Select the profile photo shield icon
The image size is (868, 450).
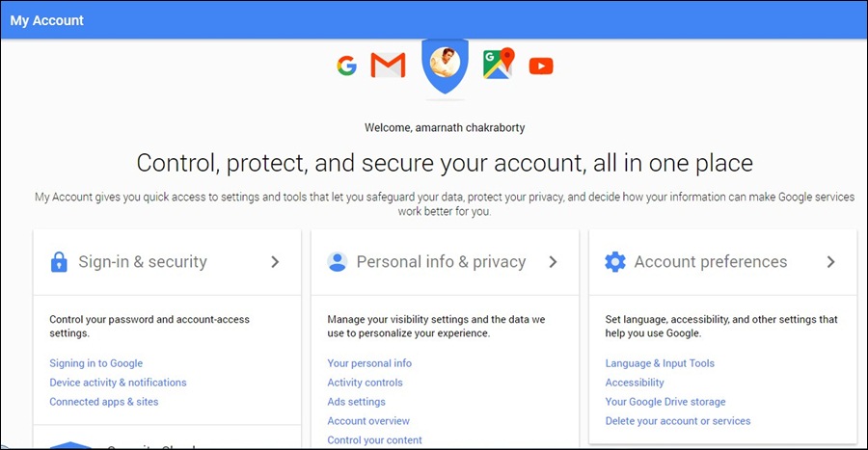(x=445, y=66)
